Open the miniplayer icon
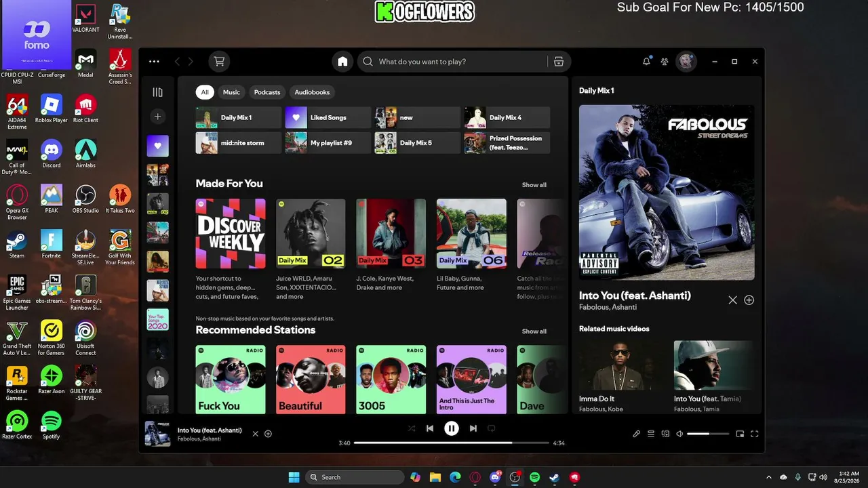Image resolution: width=868 pixels, height=488 pixels. [740, 434]
